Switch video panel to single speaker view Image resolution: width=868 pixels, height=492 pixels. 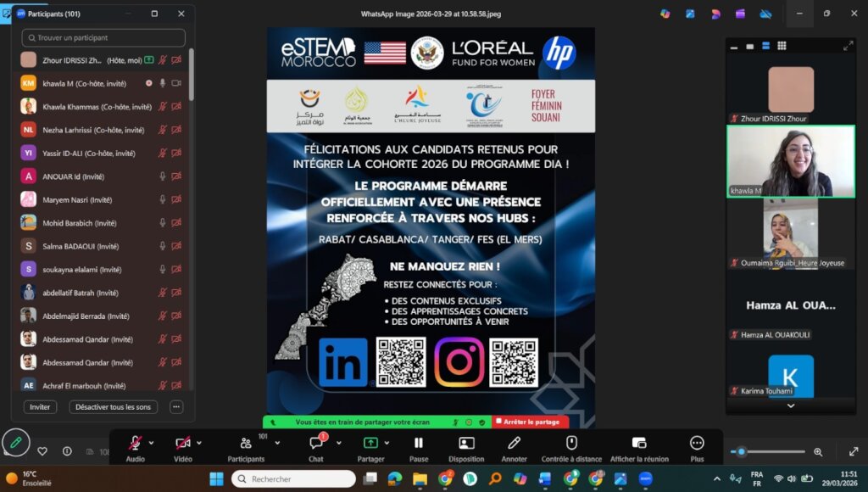[x=749, y=47]
